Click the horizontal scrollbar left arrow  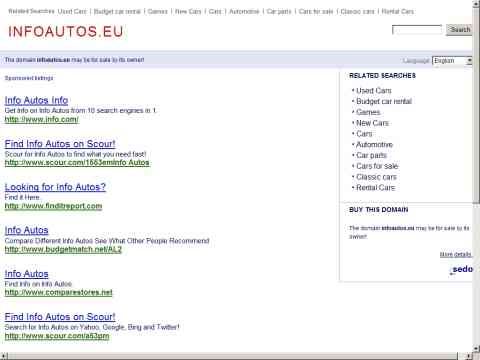[x=3, y=356]
